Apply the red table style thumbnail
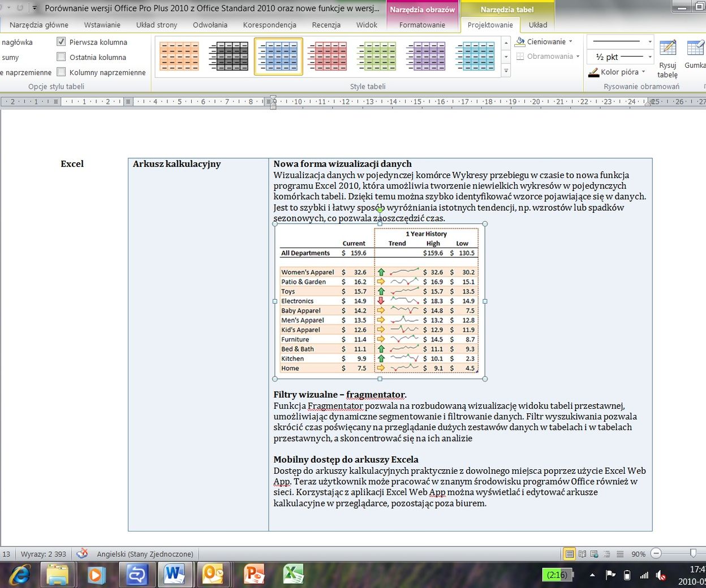 tap(327, 57)
